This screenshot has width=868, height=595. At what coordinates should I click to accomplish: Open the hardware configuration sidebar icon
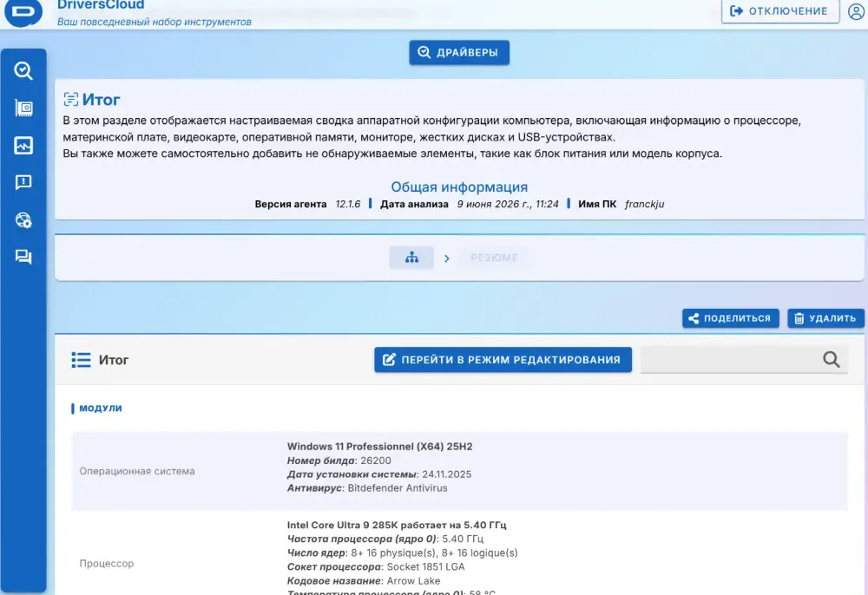click(23, 108)
